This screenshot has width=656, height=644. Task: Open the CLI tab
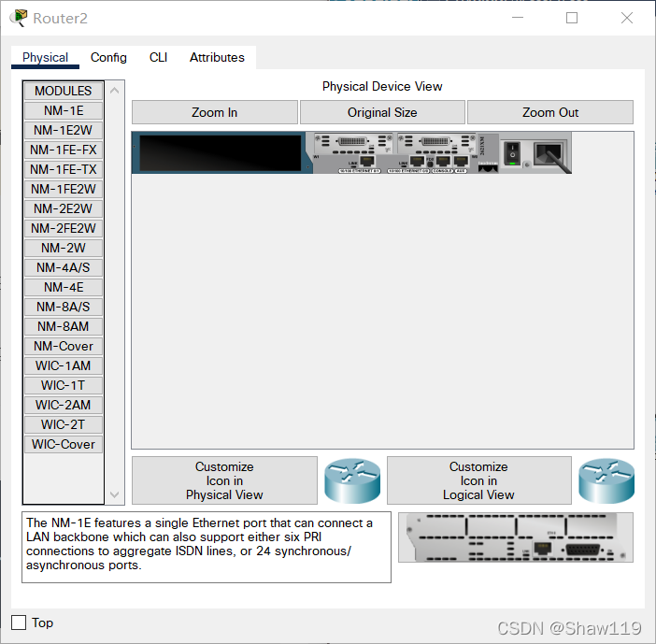tap(158, 57)
